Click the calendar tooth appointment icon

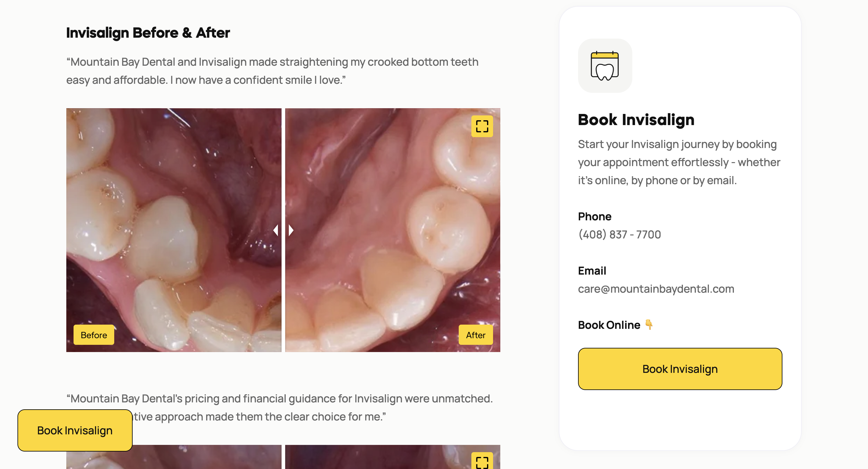[605, 66]
